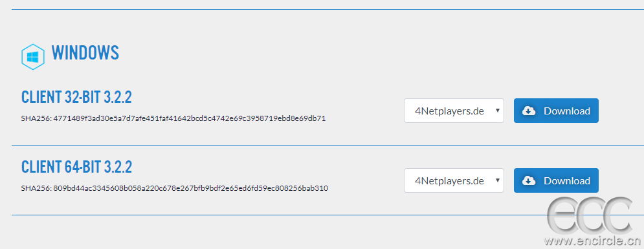
Task: Expand the 64-bit mirror list via its arrow
Action: point(497,180)
